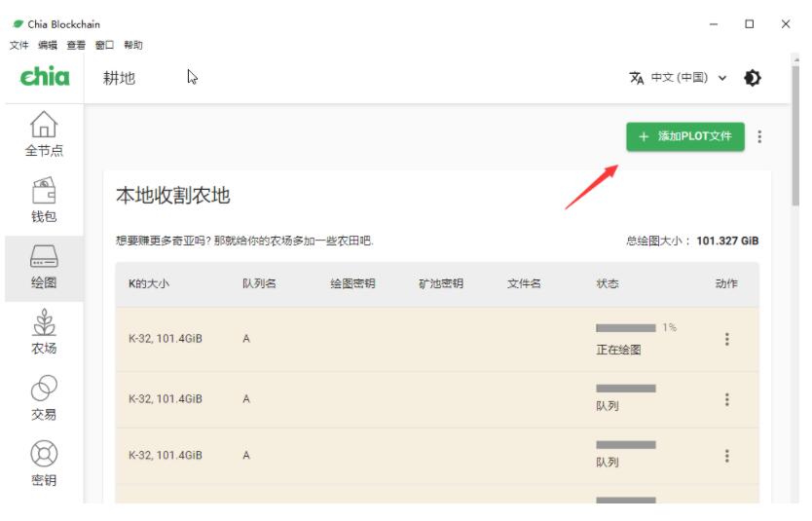Expand the 中文 (中国) language dropdown

pos(689,78)
